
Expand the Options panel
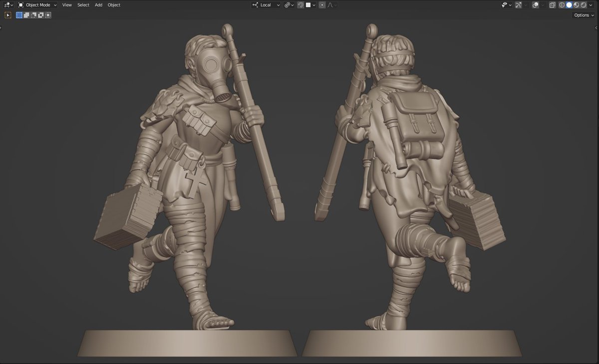pos(583,15)
